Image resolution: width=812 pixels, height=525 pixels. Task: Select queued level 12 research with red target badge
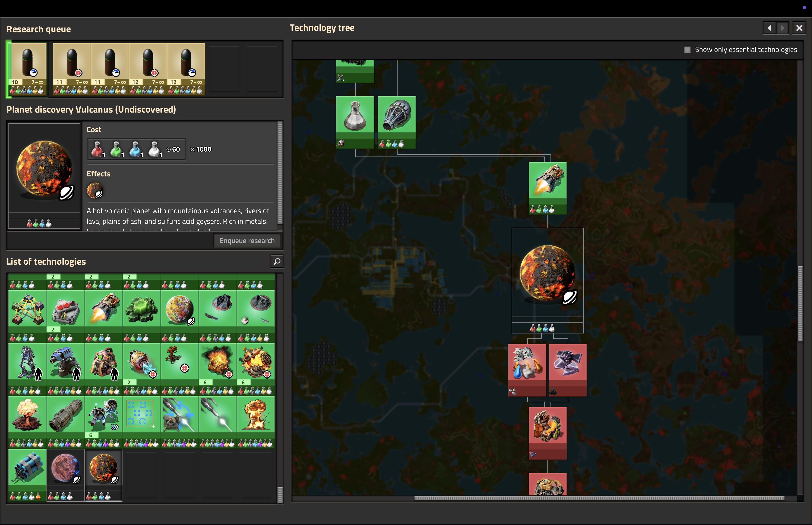pos(148,69)
